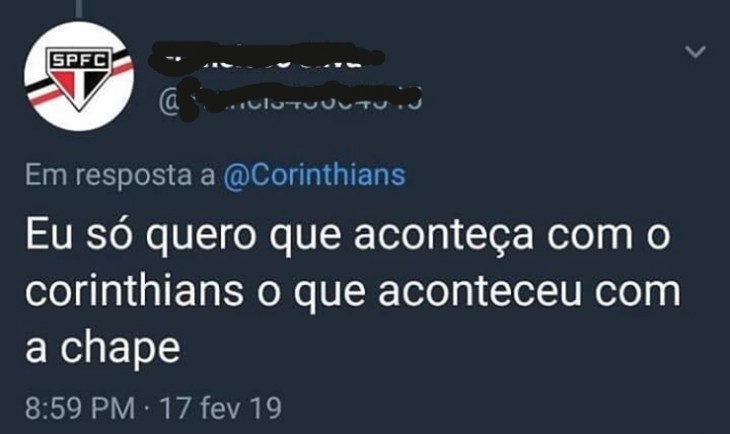Expand the tweet options chevron
Image resolution: width=730 pixels, height=434 pixels.
(x=696, y=51)
